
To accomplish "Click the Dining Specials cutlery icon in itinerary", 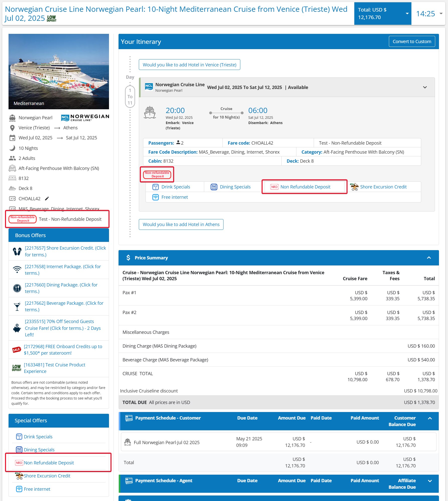I will [214, 187].
